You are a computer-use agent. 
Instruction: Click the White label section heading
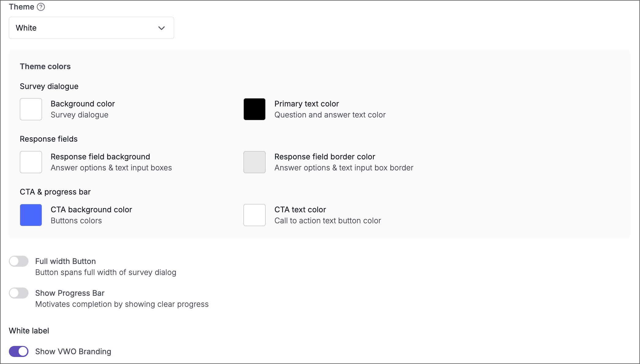pyautogui.click(x=29, y=330)
